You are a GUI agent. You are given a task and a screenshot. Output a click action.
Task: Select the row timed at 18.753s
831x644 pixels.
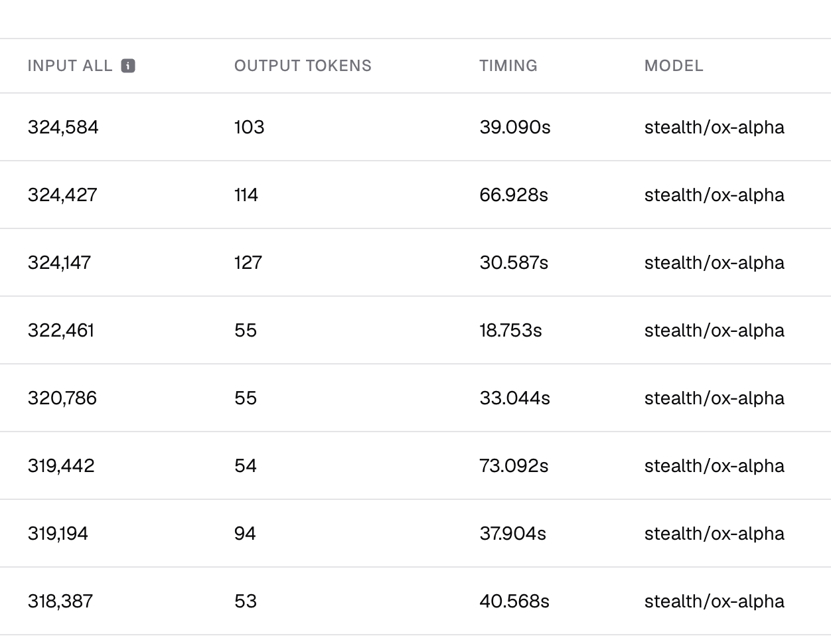[x=415, y=330]
